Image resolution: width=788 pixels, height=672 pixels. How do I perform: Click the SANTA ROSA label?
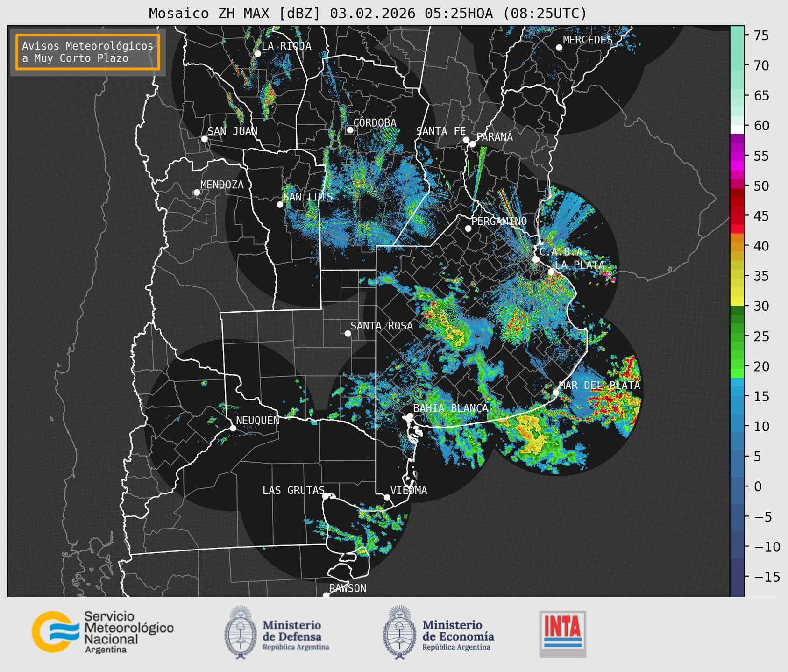(382, 326)
